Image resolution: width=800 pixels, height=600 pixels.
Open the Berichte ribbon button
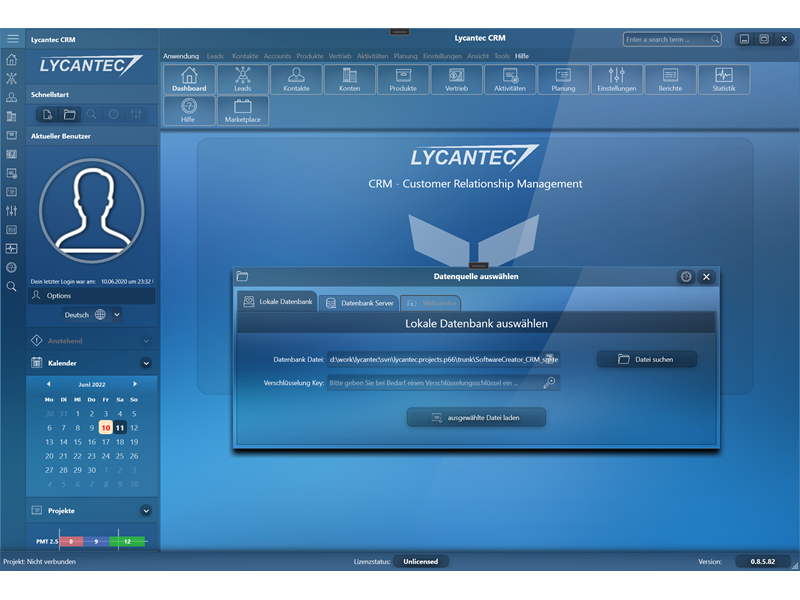point(670,80)
